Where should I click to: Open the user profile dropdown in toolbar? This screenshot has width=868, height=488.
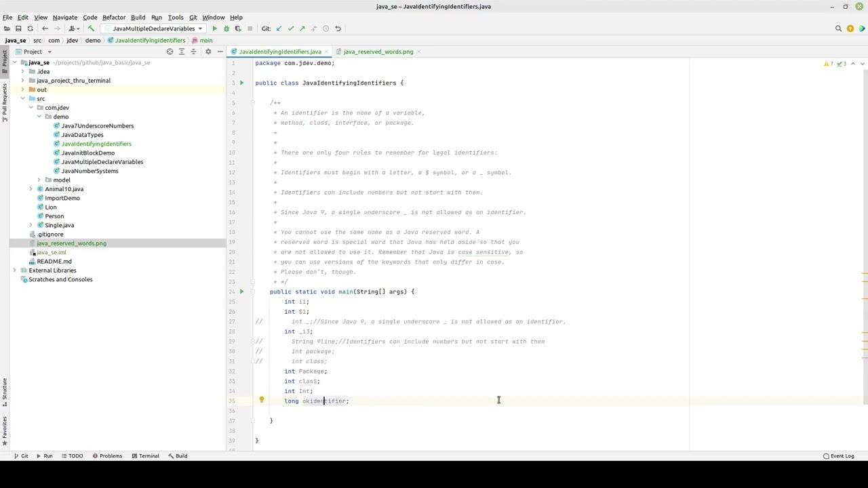click(73, 28)
